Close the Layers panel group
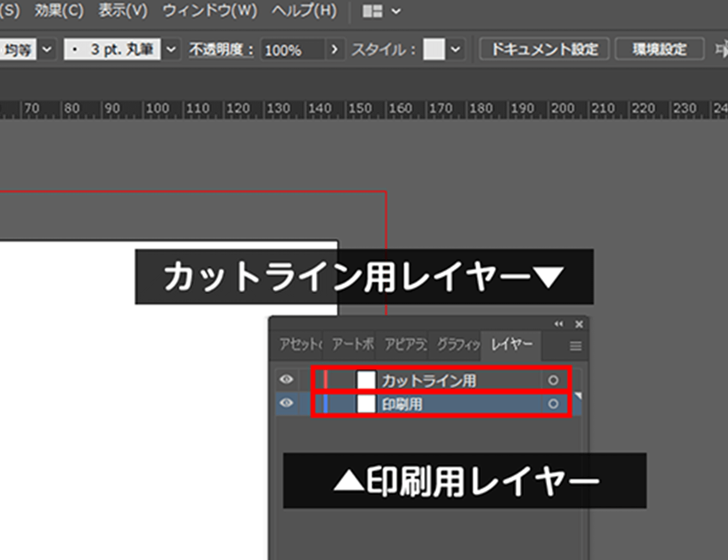This screenshot has height=560, width=728. [579, 324]
